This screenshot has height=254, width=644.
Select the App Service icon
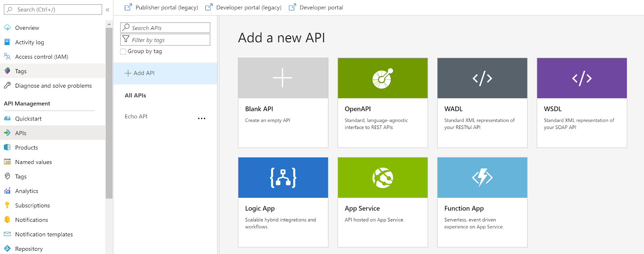pyautogui.click(x=382, y=178)
